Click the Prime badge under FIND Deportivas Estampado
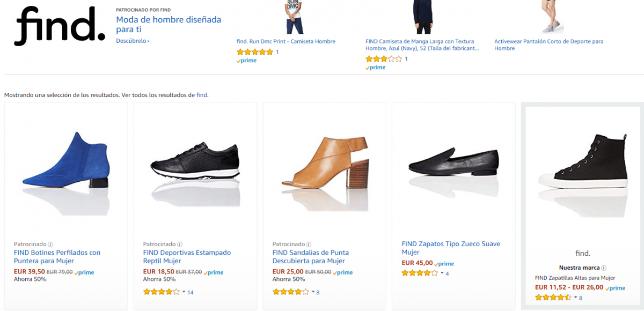Viewport: 644px width, 311px height. [213, 272]
